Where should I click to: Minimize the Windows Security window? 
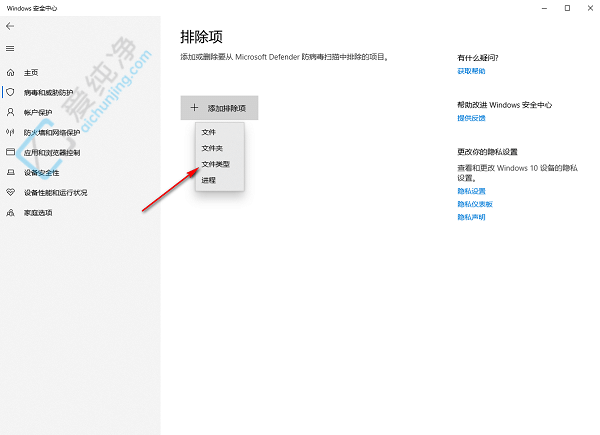[x=544, y=8]
